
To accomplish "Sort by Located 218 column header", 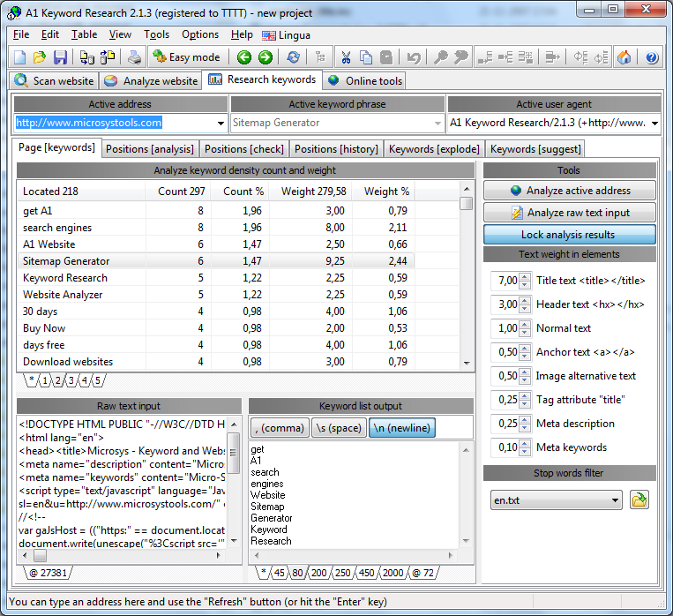I will coord(81,192).
